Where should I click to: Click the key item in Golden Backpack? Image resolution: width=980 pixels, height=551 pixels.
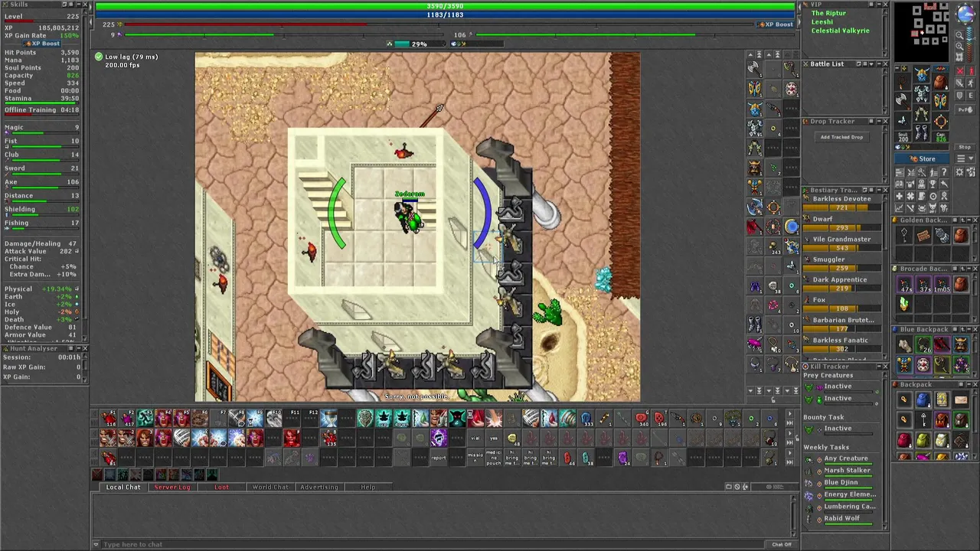pyautogui.click(x=905, y=235)
